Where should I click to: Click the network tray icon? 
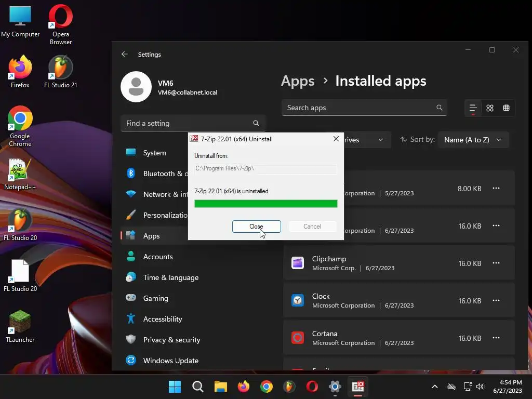(x=468, y=387)
